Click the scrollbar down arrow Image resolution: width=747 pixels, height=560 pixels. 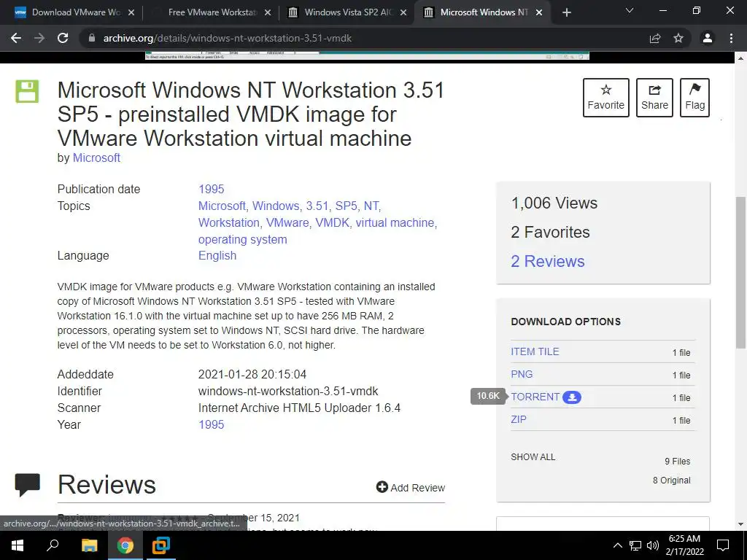click(740, 524)
